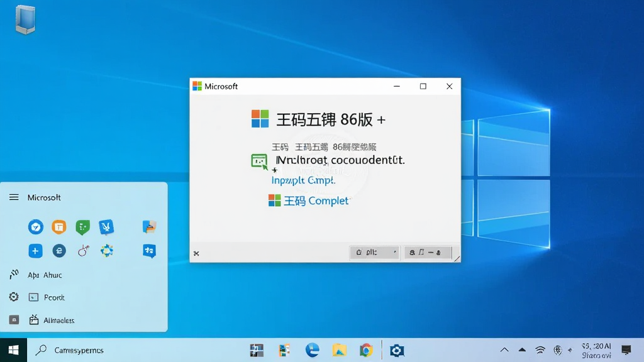Open the 'plk' dropdown button in dialog
This screenshot has height=362, width=644.
(x=375, y=253)
